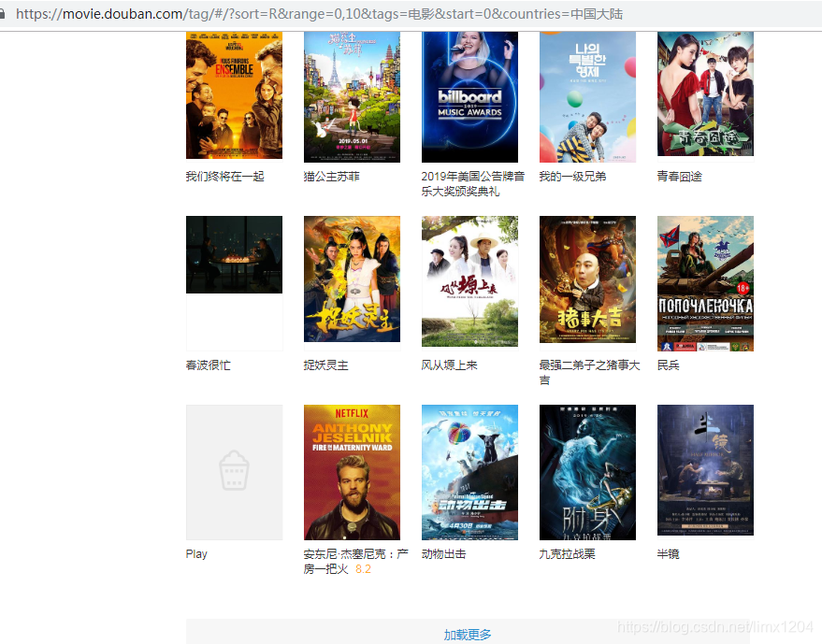The width and height of the screenshot is (822, 644).
Task: Open the Anthony Jeselnik Netflix poster
Action: (352, 472)
